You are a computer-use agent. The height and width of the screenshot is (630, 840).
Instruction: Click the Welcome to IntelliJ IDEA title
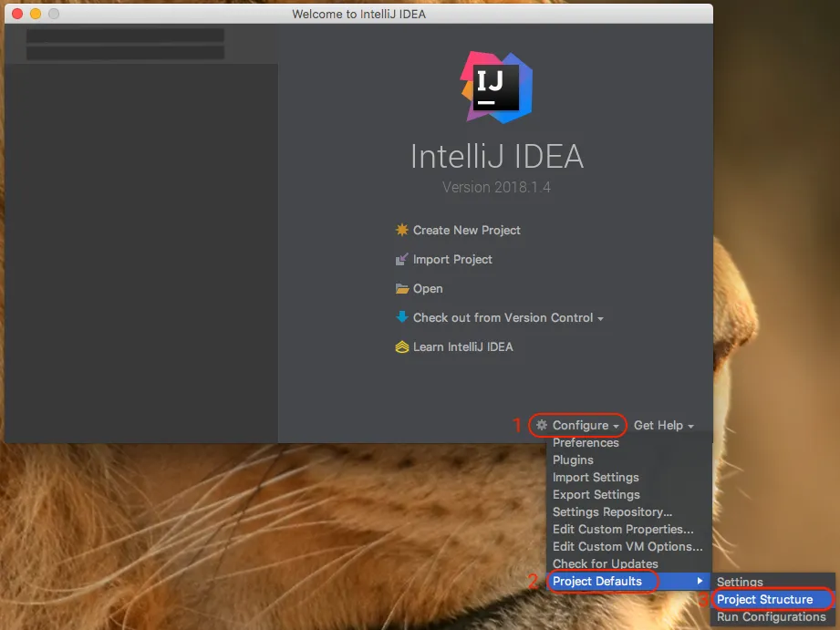[x=358, y=14]
